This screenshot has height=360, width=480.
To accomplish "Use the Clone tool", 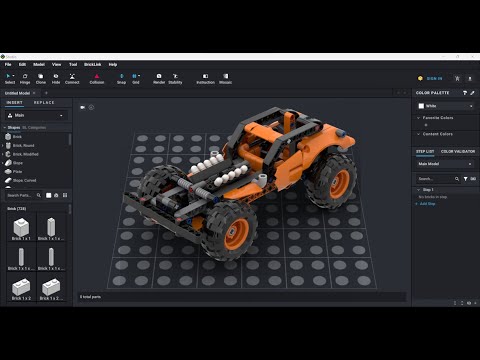I will pos(41,79).
